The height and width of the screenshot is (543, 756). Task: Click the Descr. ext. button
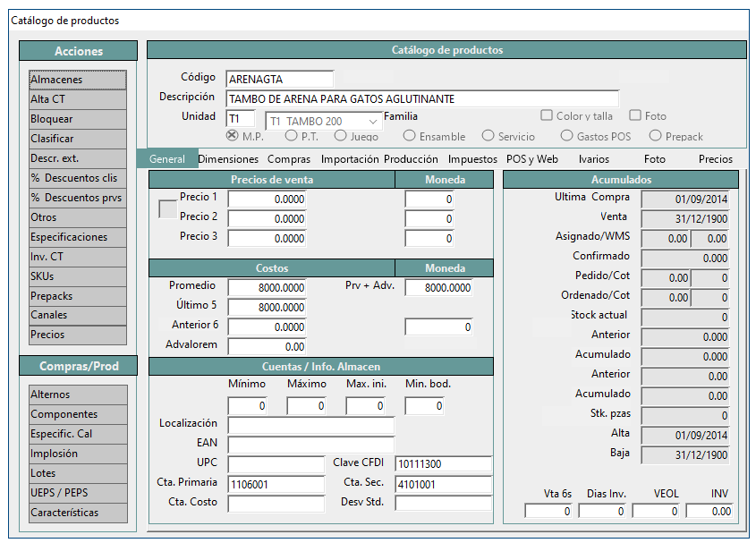[78, 158]
